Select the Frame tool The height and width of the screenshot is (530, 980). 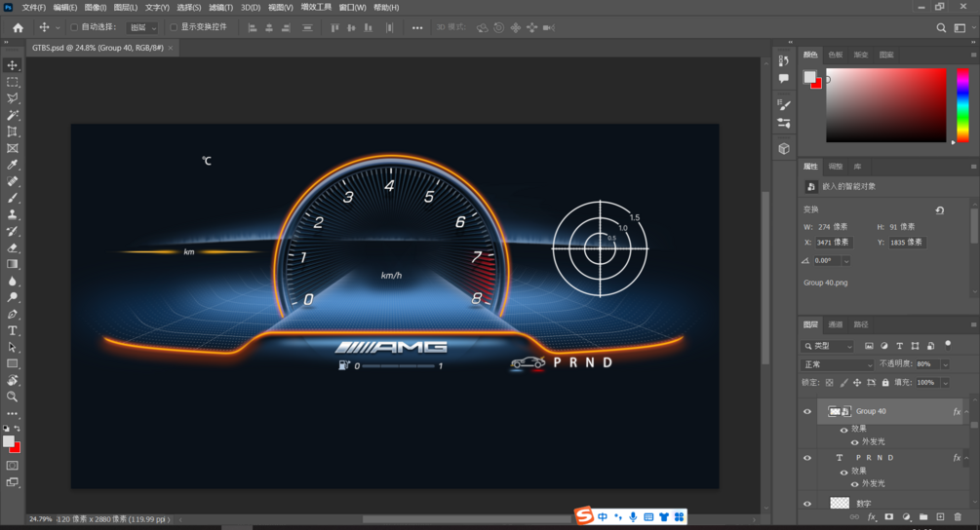(12, 148)
